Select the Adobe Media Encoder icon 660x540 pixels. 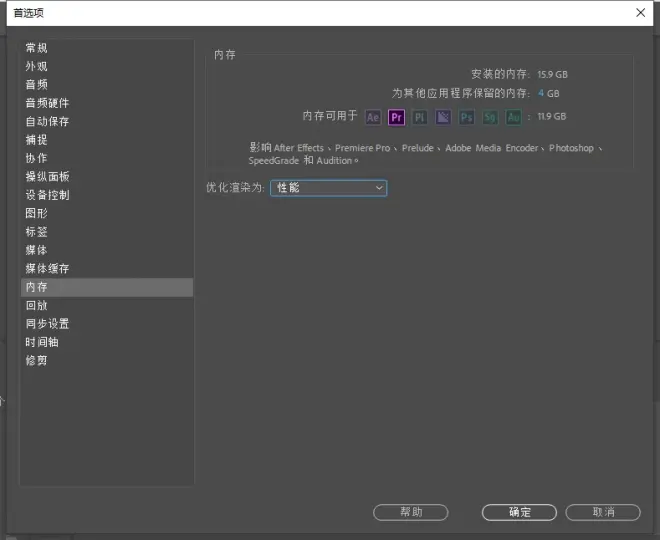click(443, 117)
